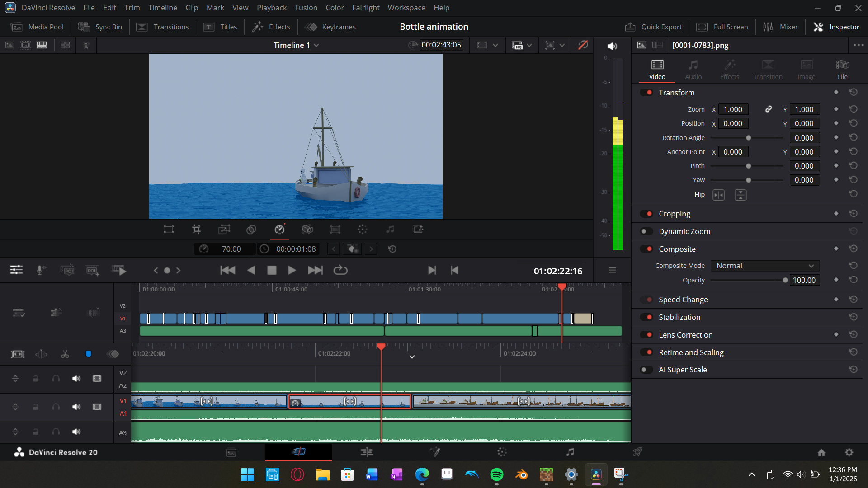868x488 pixels.
Task: Select the Color tool icon under viewer
Action: coord(363,230)
